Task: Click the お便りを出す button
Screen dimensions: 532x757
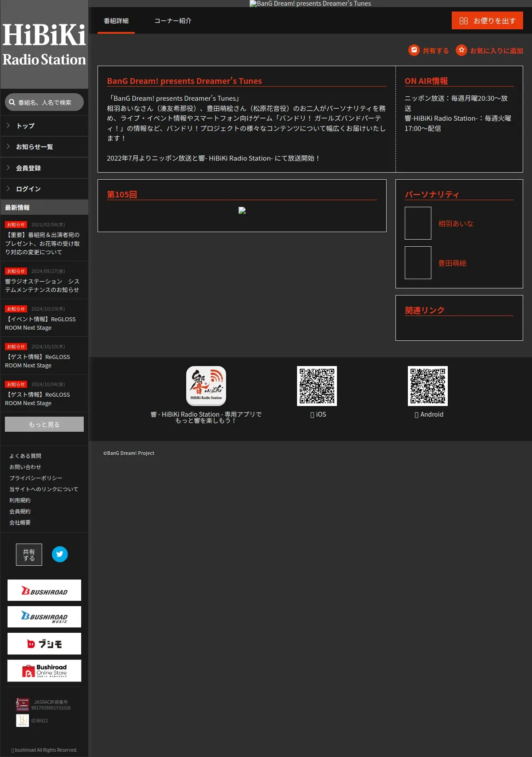Action: (487, 20)
